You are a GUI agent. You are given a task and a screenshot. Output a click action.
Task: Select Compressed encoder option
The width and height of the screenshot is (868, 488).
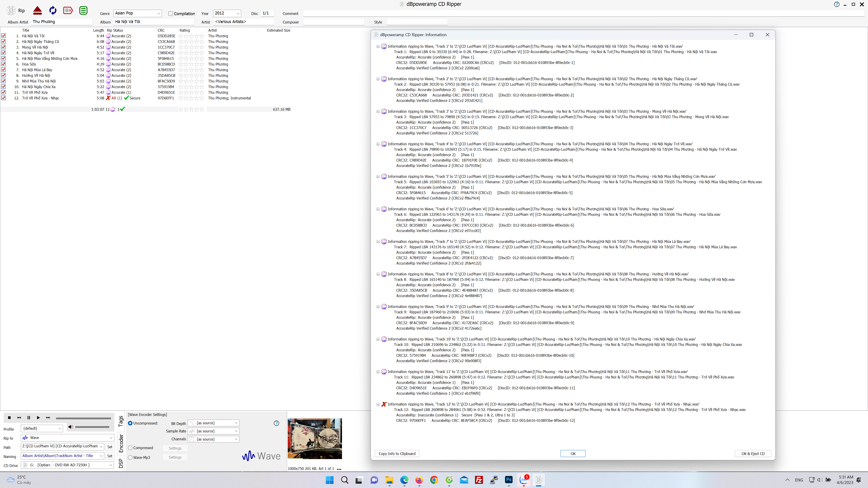click(x=130, y=448)
